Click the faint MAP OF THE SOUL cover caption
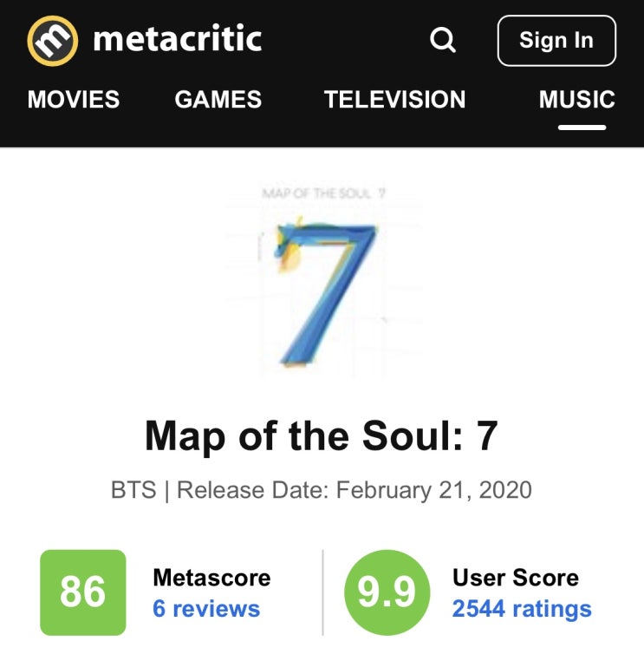Screen dimensions: 644x654 click(x=324, y=193)
